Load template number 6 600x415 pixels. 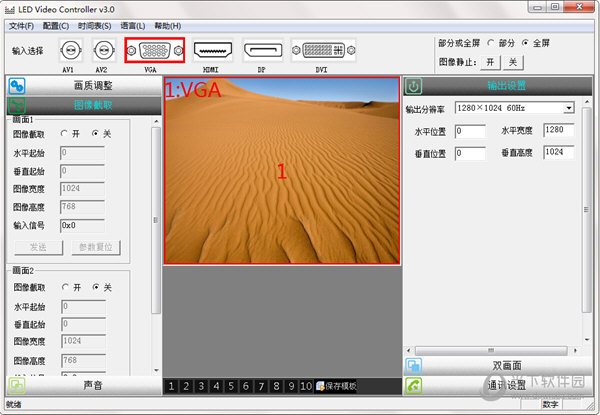tap(246, 386)
